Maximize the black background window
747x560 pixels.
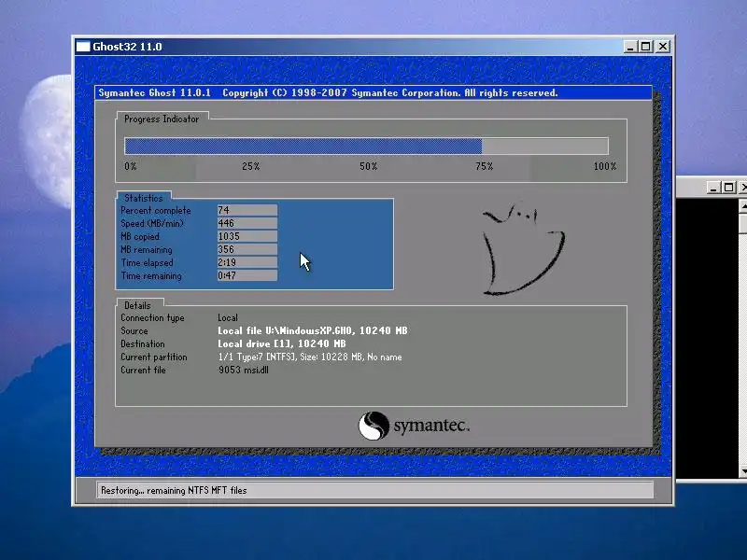tap(729, 188)
